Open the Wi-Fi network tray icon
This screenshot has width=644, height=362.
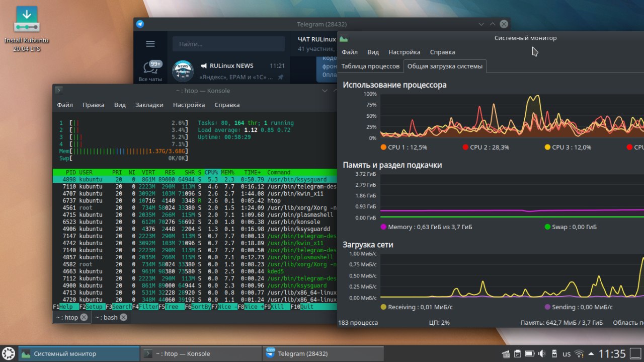[579, 354]
